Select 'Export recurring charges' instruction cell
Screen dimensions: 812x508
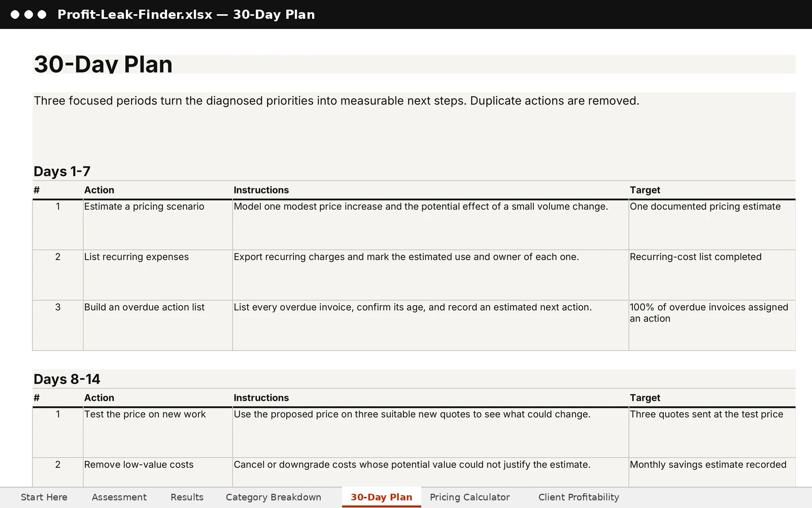[431, 275]
